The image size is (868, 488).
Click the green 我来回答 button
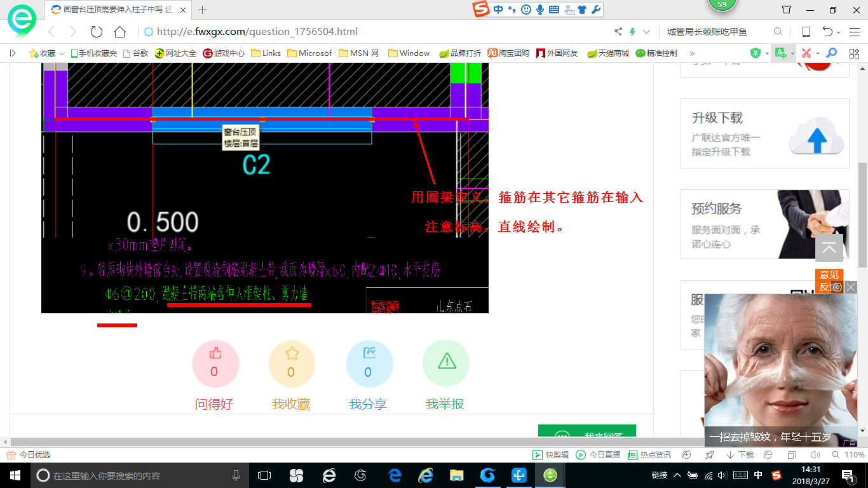tap(587, 431)
